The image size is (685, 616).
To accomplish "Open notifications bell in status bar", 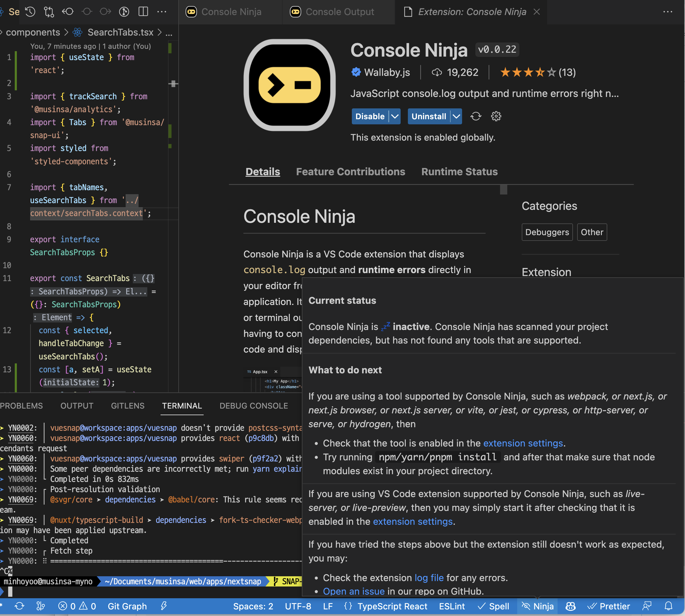I will (668, 606).
